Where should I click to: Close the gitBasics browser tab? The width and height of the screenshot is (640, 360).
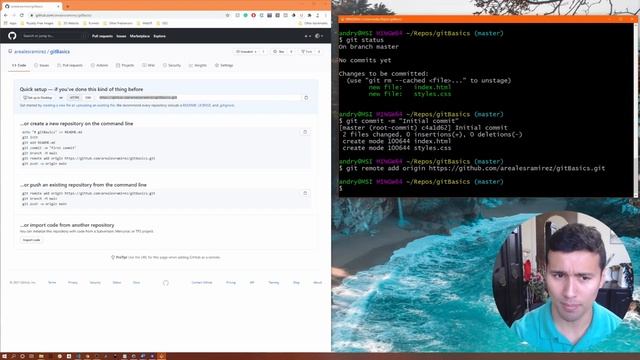point(58,6)
